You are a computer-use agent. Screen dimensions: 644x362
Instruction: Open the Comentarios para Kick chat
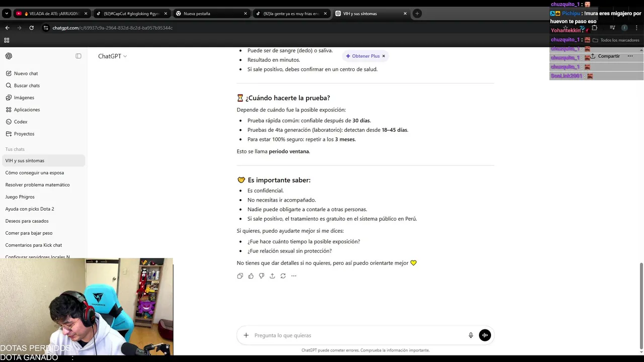point(43,245)
